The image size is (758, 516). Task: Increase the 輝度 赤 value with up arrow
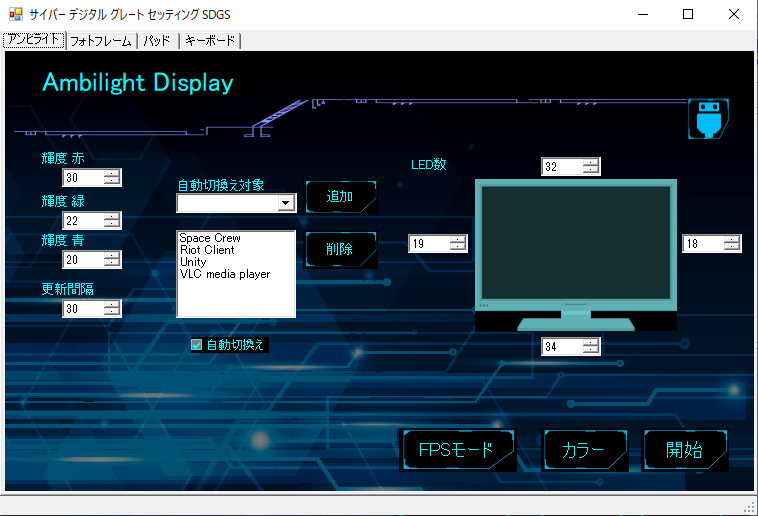click(112, 174)
